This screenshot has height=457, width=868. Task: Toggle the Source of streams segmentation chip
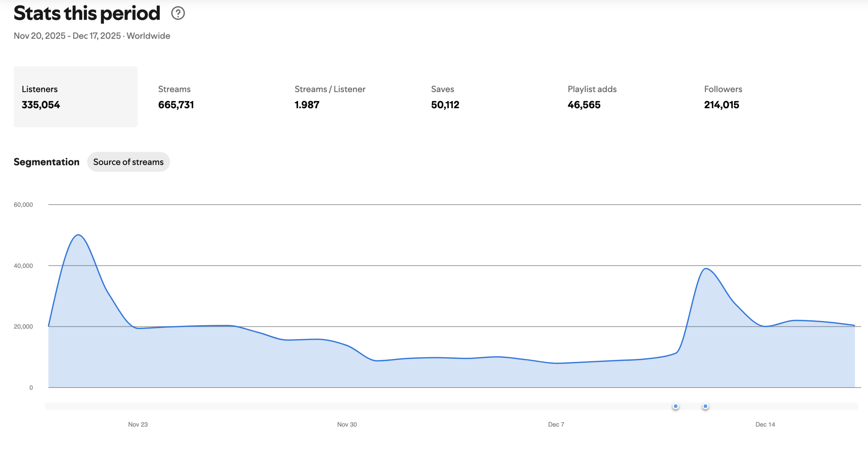(x=128, y=162)
